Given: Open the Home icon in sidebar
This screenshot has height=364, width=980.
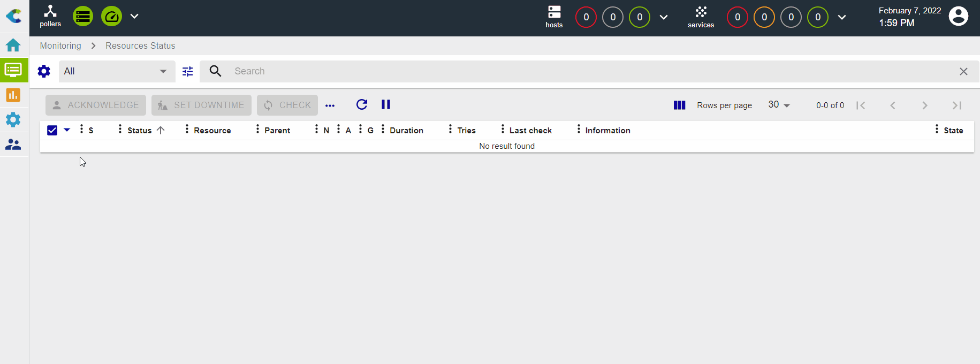Looking at the screenshot, I should [13, 45].
